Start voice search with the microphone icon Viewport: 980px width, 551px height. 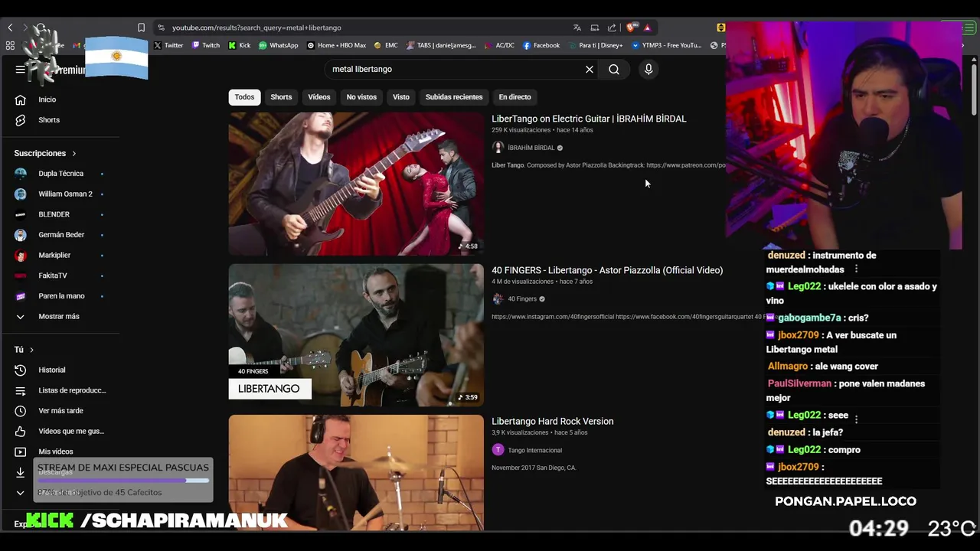(x=648, y=70)
